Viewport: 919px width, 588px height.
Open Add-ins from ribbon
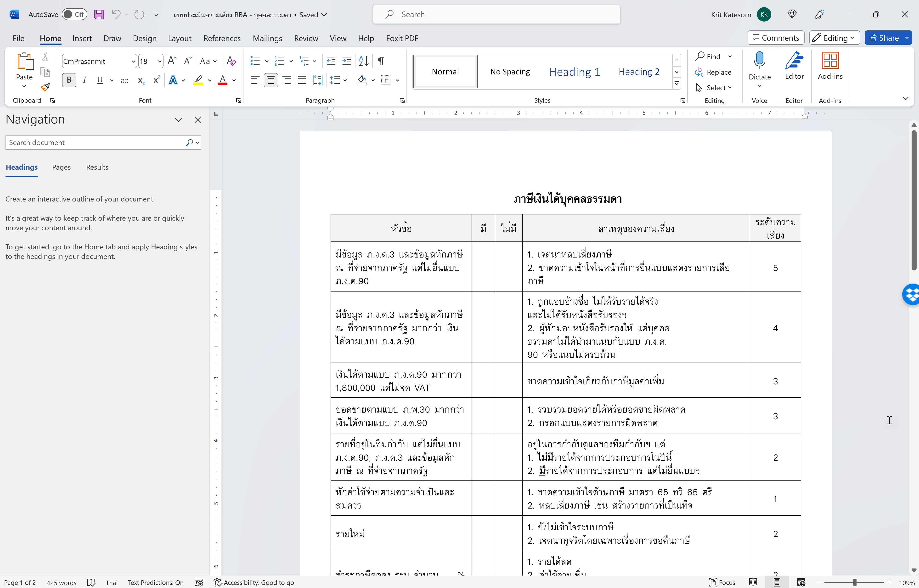pyautogui.click(x=830, y=66)
